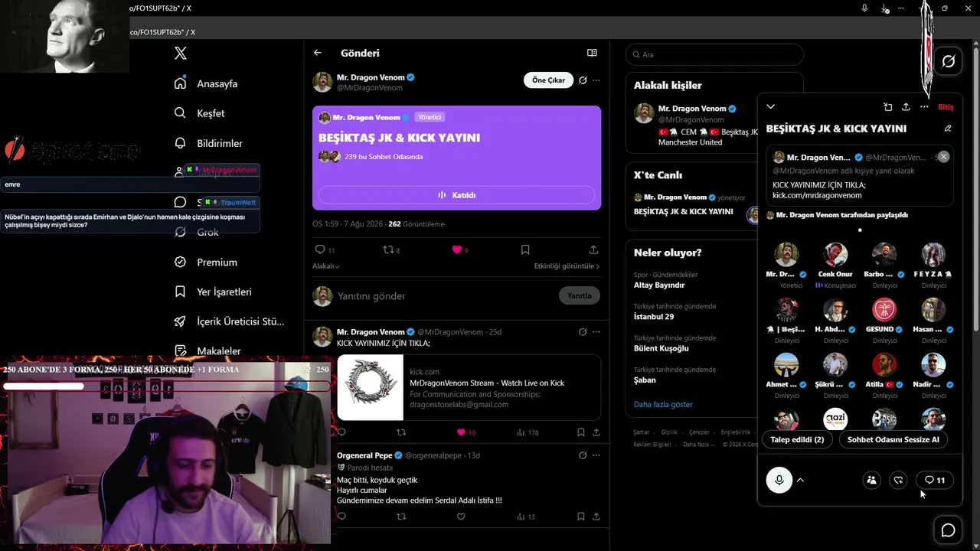Screen dimensions: 980x551
Task: Open the İstanbul 29 trending topic
Action: click(654, 317)
